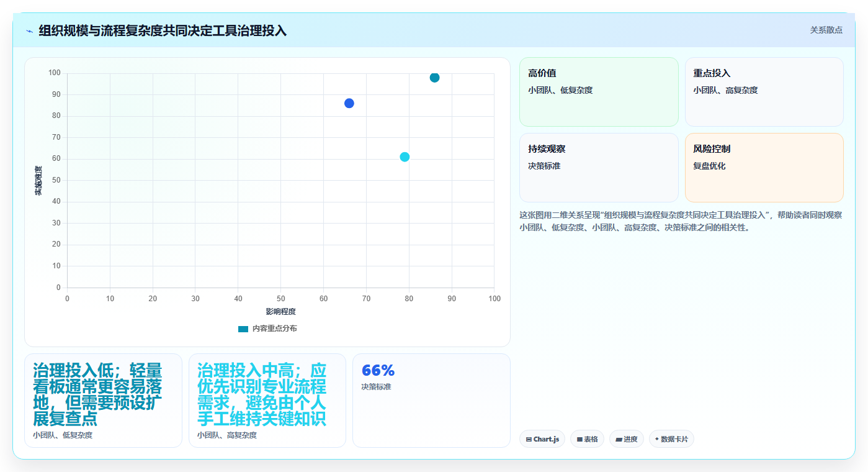Click 小团队、高复杂度 caption in middle bottom card
Viewport: 868px width, 472px height.
pos(227,435)
